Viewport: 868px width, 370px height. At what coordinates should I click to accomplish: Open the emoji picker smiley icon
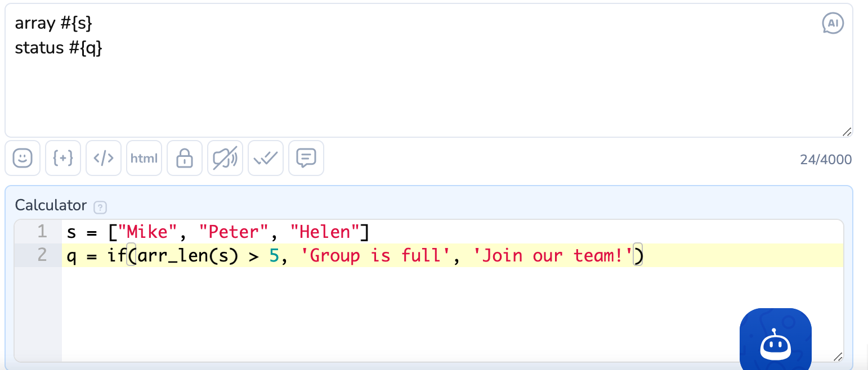[x=23, y=158]
